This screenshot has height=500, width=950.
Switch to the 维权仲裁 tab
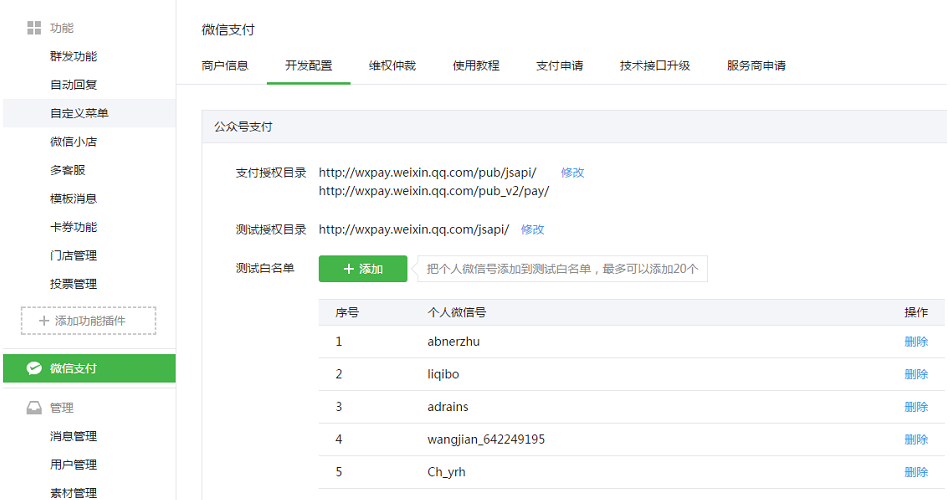point(392,65)
